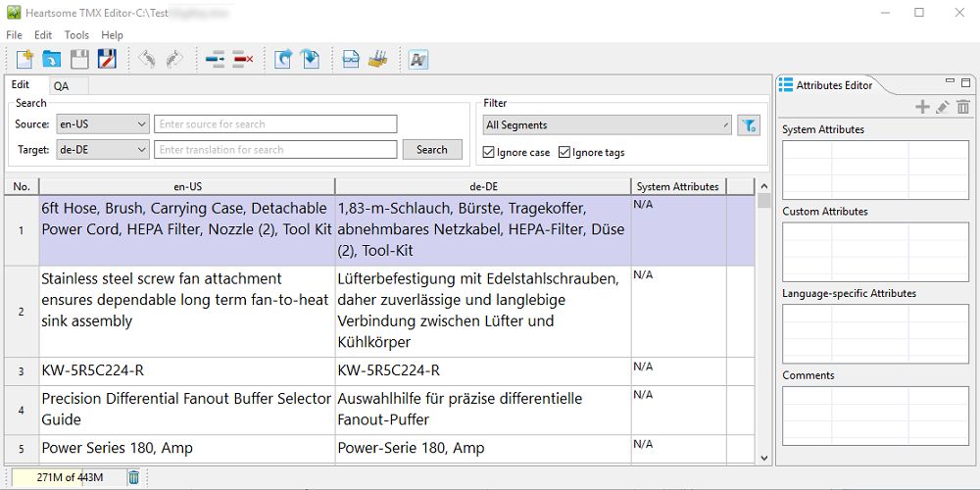Edit attribute with the pencil icon
The width and height of the screenshot is (980, 490).
tap(943, 107)
